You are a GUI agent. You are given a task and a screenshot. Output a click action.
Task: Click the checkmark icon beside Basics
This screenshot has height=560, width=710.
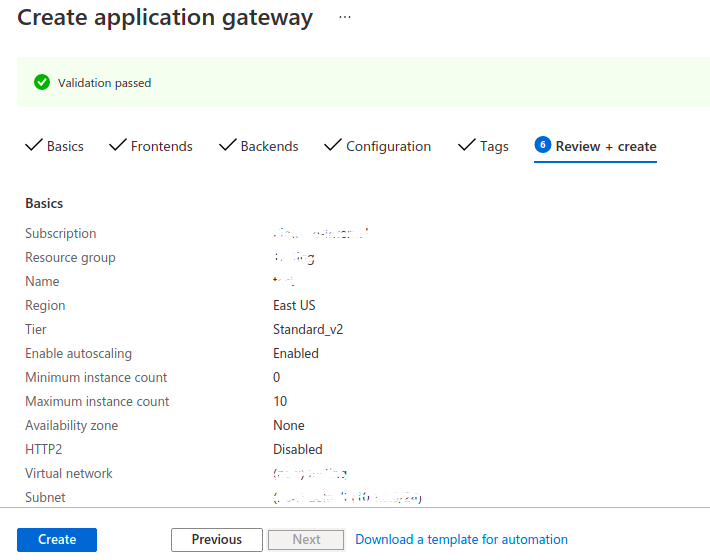[x=33, y=145]
